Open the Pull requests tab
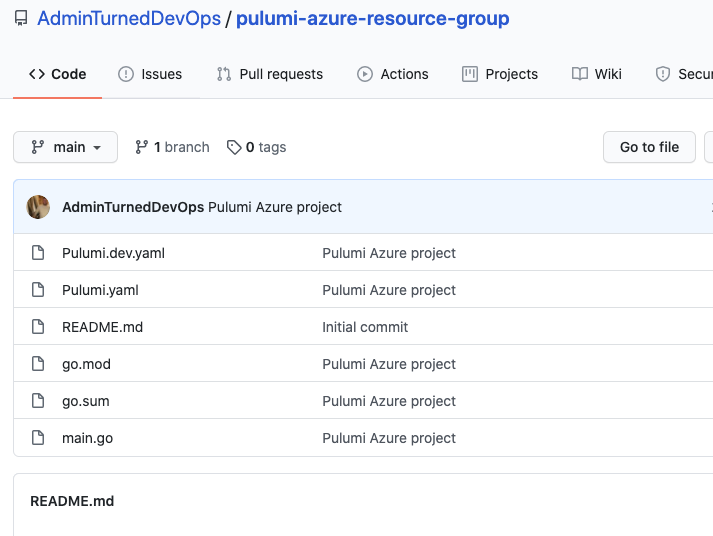Viewport: 713px width, 536px height. tap(270, 74)
